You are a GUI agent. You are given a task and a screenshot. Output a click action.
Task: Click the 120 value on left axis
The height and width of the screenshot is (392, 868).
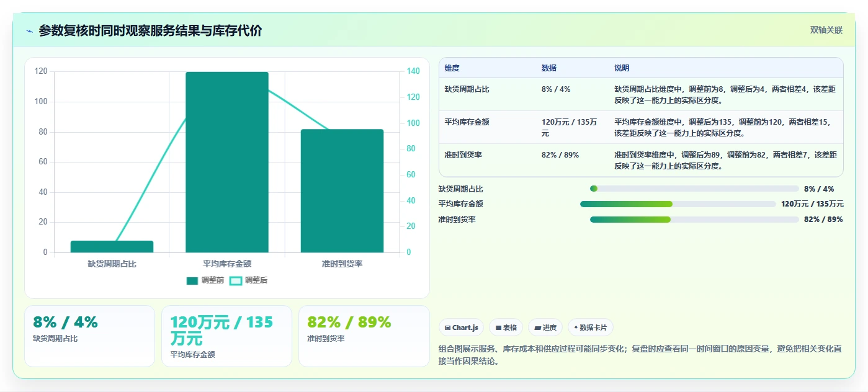coord(42,71)
